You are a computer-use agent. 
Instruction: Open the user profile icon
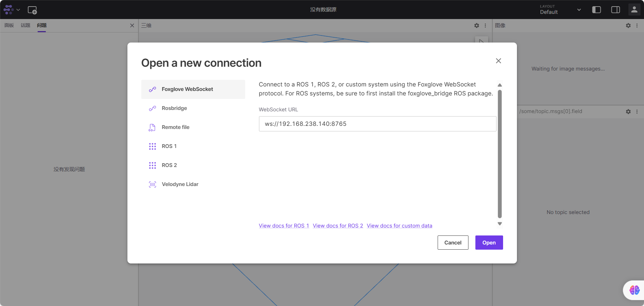(634, 10)
